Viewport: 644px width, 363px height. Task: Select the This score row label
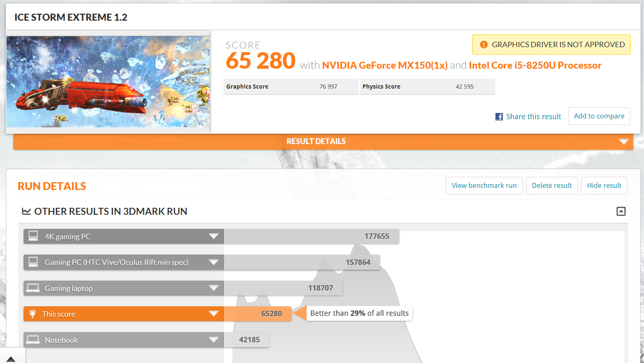pyautogui.click(x=59, y=314)
